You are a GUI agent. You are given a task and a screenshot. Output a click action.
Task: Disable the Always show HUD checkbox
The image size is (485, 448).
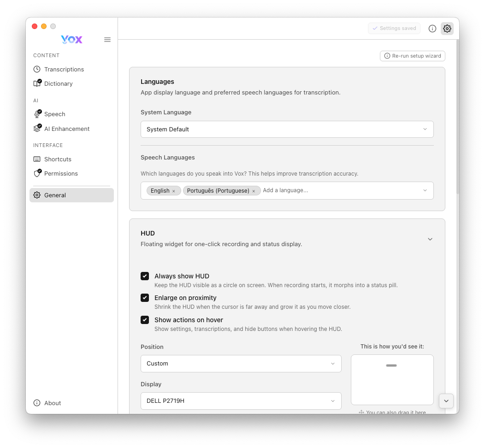tap(145, 276)
